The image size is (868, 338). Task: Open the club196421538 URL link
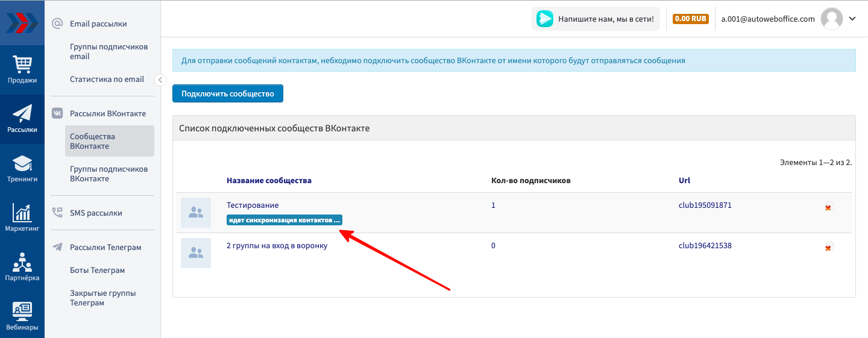[x=705, y=246]
